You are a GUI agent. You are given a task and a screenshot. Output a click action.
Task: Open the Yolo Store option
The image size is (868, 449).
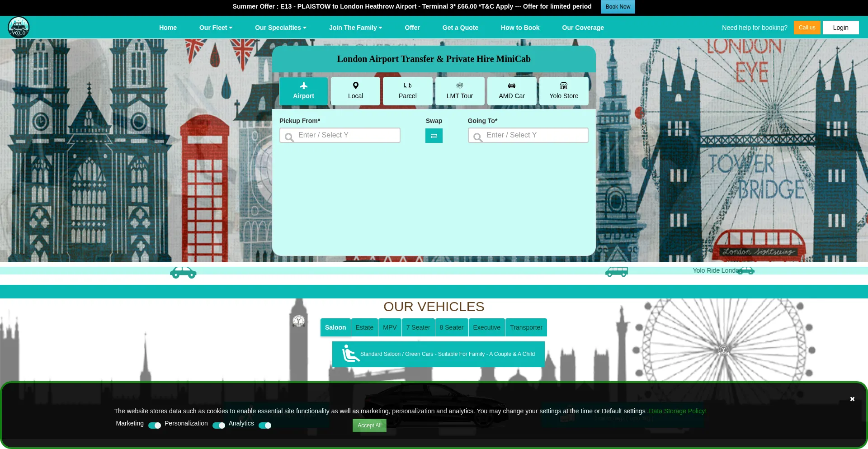point(564,91)
